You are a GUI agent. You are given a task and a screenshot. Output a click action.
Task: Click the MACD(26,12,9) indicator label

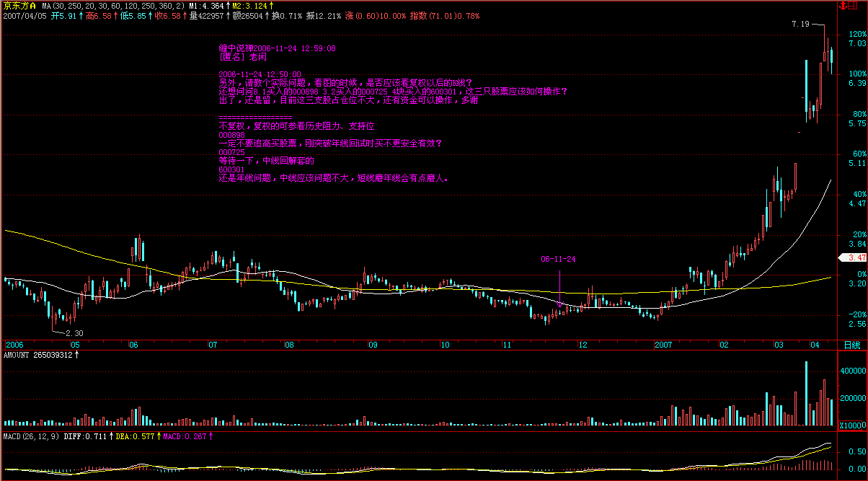pos(32,436)
